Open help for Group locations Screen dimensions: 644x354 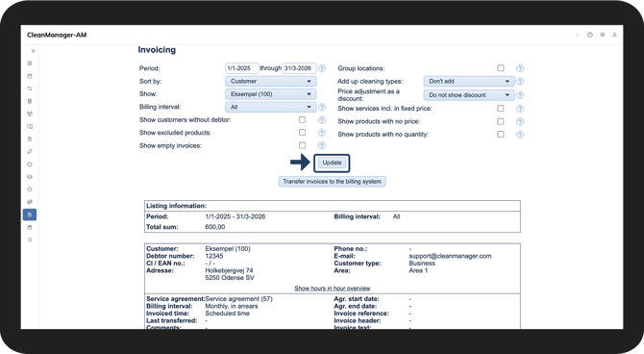point(520,68)
